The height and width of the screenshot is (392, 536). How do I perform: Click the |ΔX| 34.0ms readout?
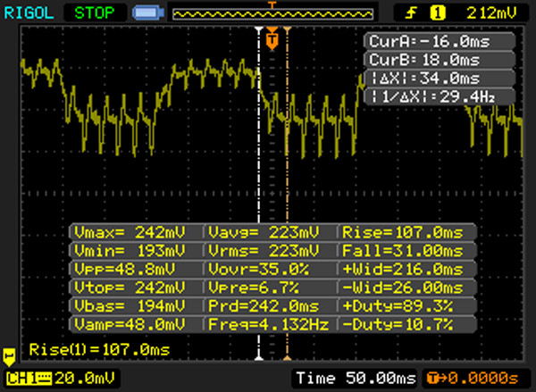point(440,79)
